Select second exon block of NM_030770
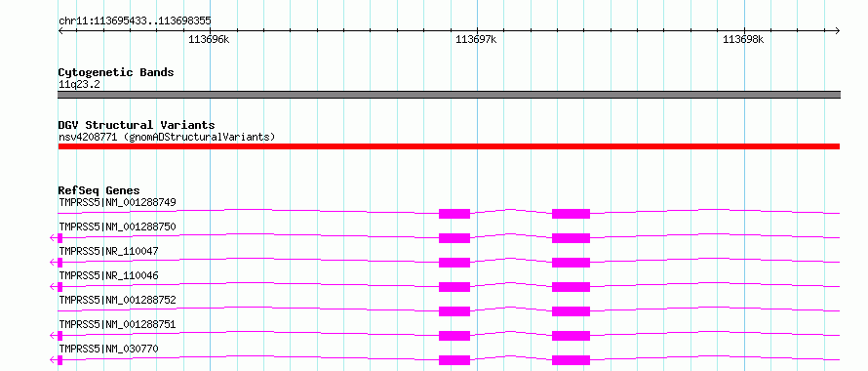This screenshot has width=868, height=371. click(x=571, y=360)
